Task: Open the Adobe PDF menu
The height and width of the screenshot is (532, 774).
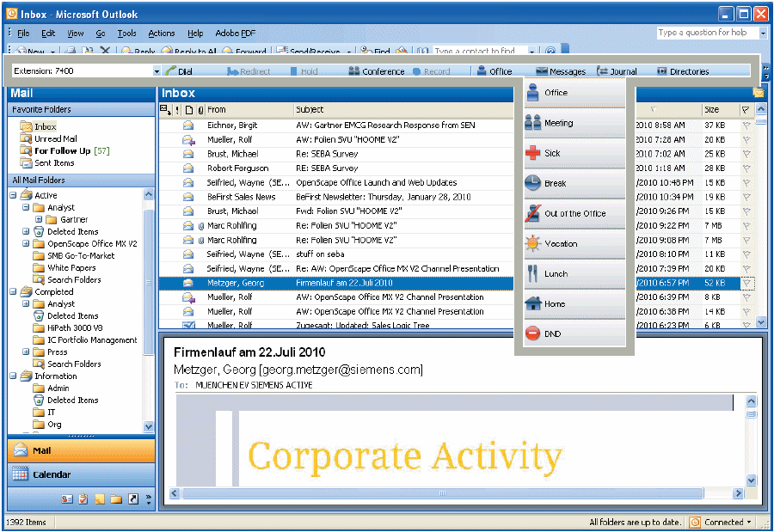Action: point(235,33)
